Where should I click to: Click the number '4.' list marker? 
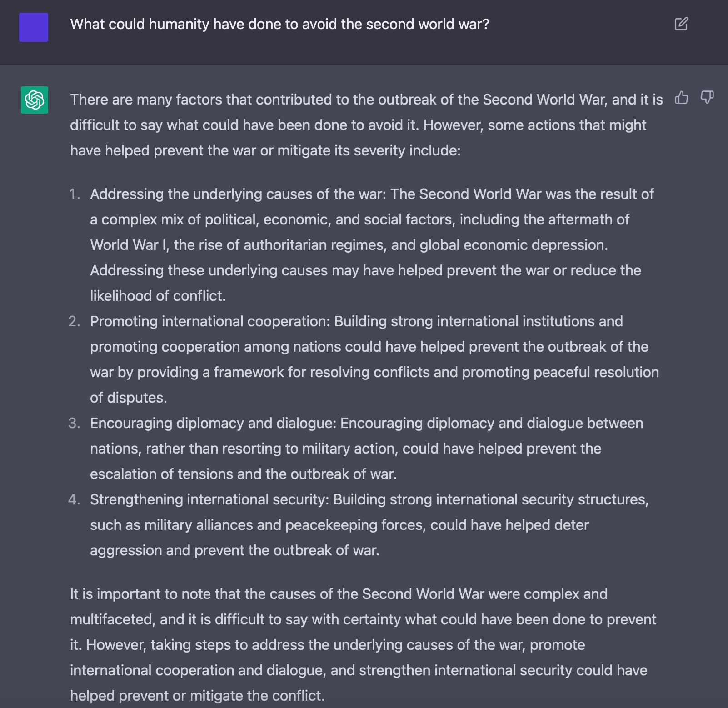click(x=75, y=499)
